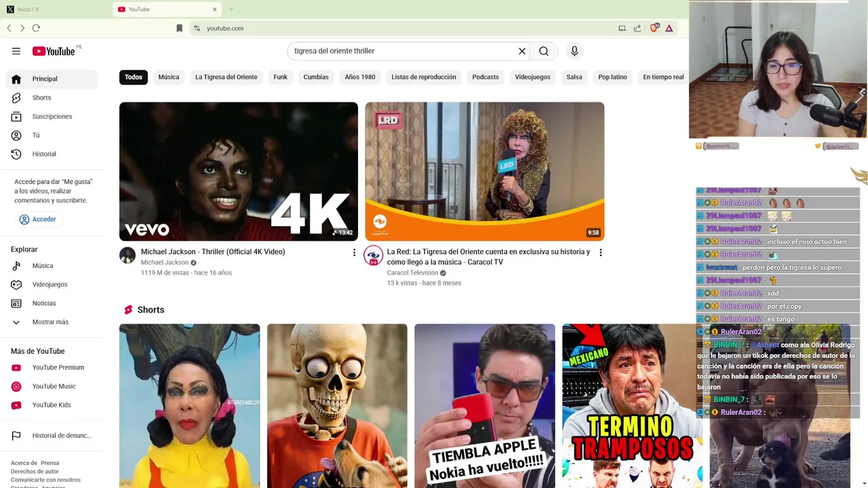Viewport: 868px width, 488px height.
Task: Go forward with browser forward arrow
Action: pos(22,28)
